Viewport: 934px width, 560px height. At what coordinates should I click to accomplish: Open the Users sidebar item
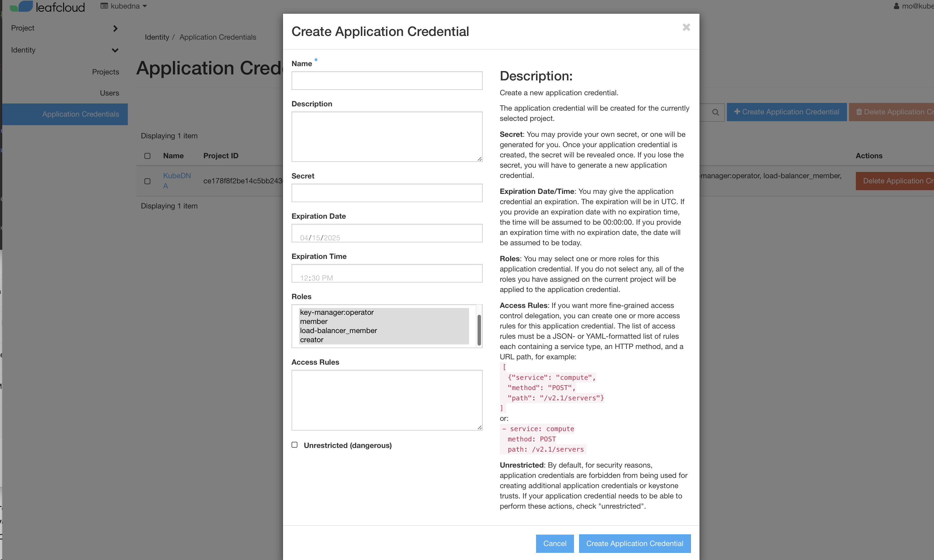pyautogui.click(x=110, y=93)
